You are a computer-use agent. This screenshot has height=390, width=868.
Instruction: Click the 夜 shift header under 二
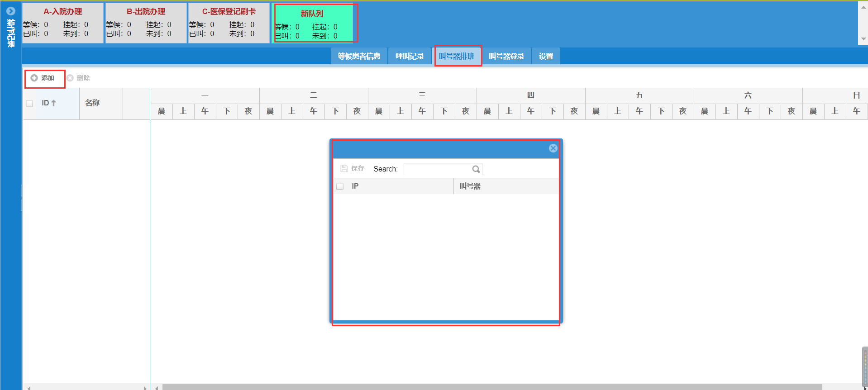[357, 111]
